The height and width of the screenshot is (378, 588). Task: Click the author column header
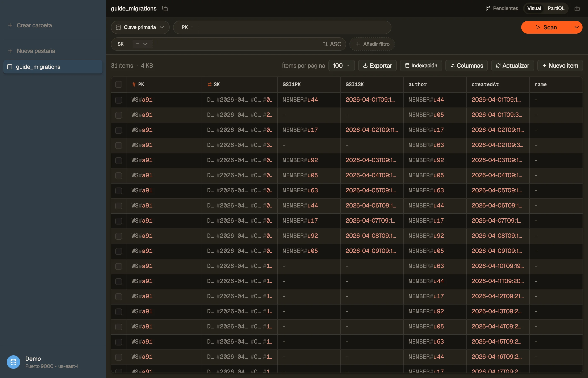(435, 84)
